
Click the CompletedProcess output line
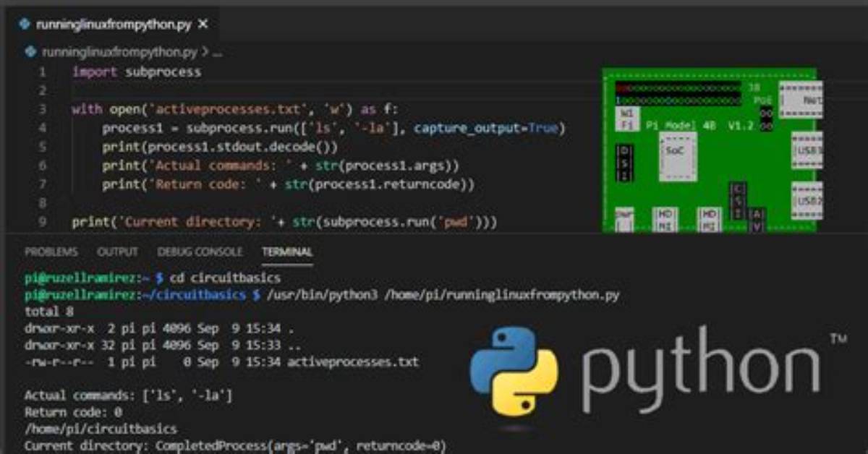coord(235,445)
